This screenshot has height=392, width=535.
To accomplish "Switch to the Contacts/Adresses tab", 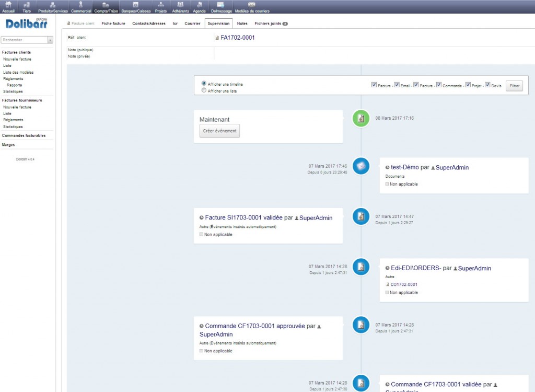I will coord(149,24).
